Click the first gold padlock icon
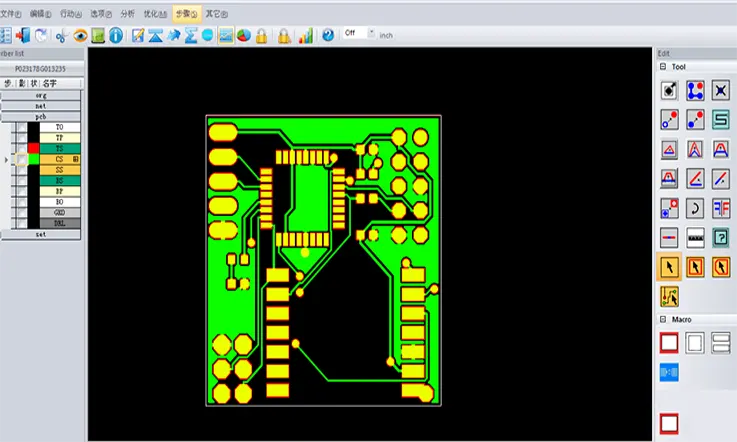Screen dimensions: 737x442 click(261, 36)
